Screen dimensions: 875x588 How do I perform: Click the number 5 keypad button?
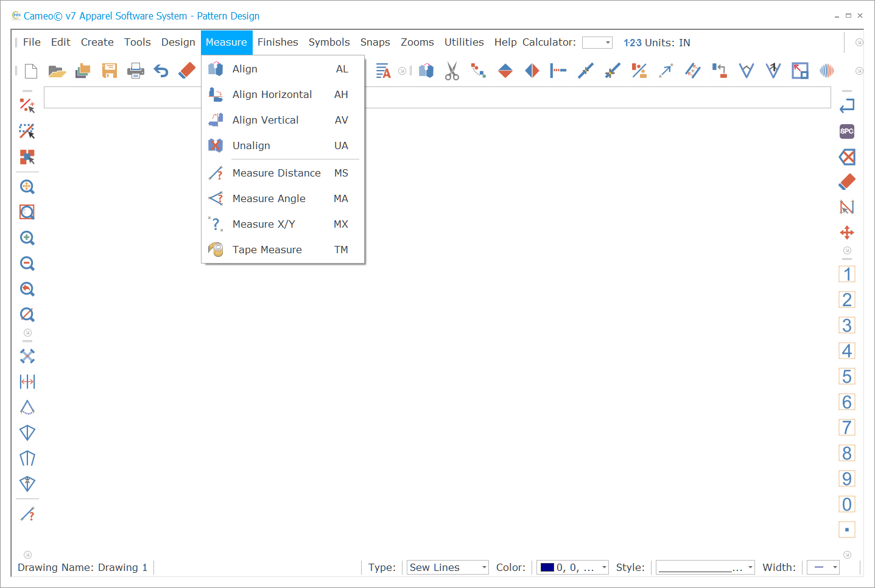click(847, 376)
